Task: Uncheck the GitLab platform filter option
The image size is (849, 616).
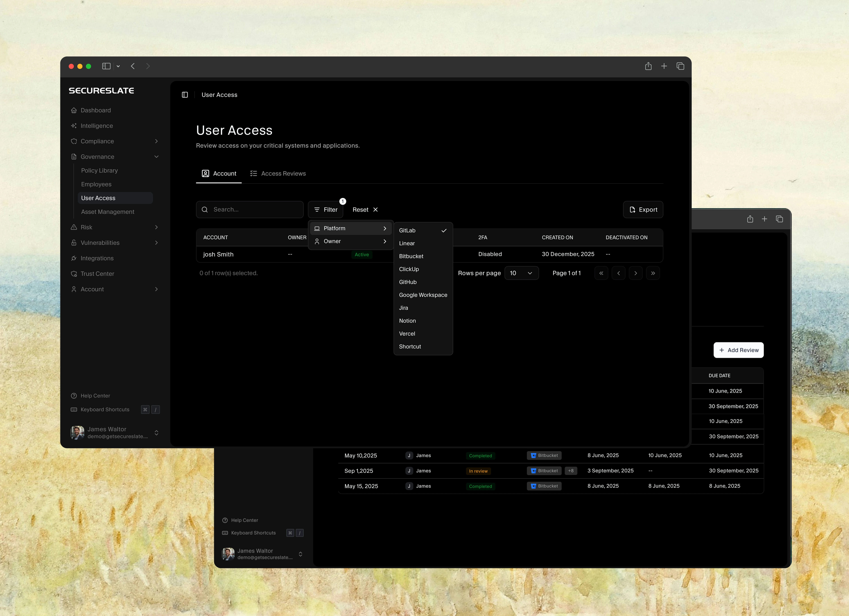Action: pyautogui.click(x=423, y=231)
